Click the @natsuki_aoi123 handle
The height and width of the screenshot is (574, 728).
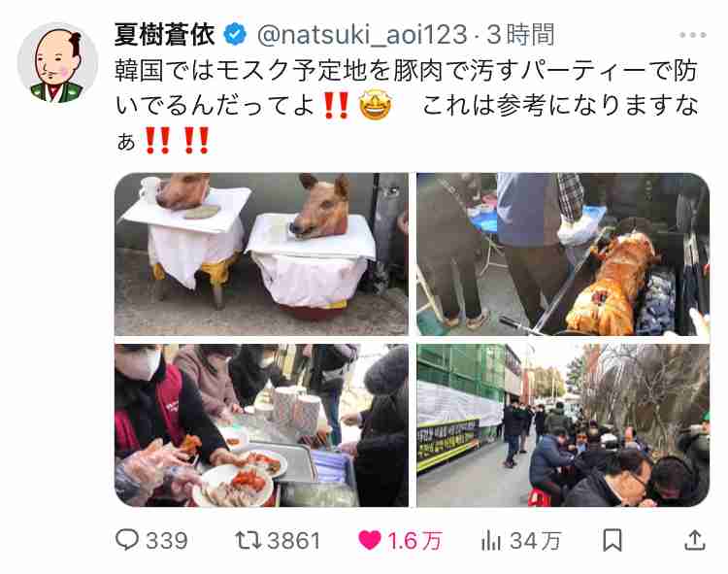coord(362,35)
